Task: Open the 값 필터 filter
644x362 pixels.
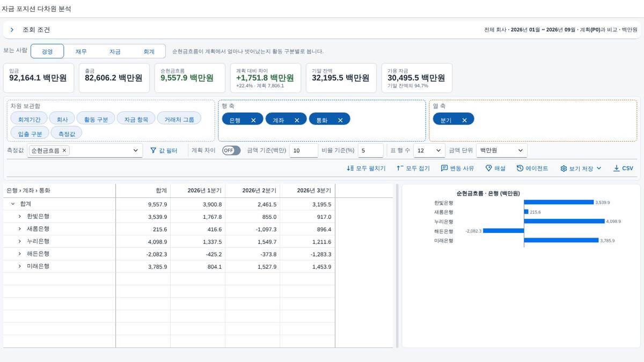Action: click(x=164, y=151)
